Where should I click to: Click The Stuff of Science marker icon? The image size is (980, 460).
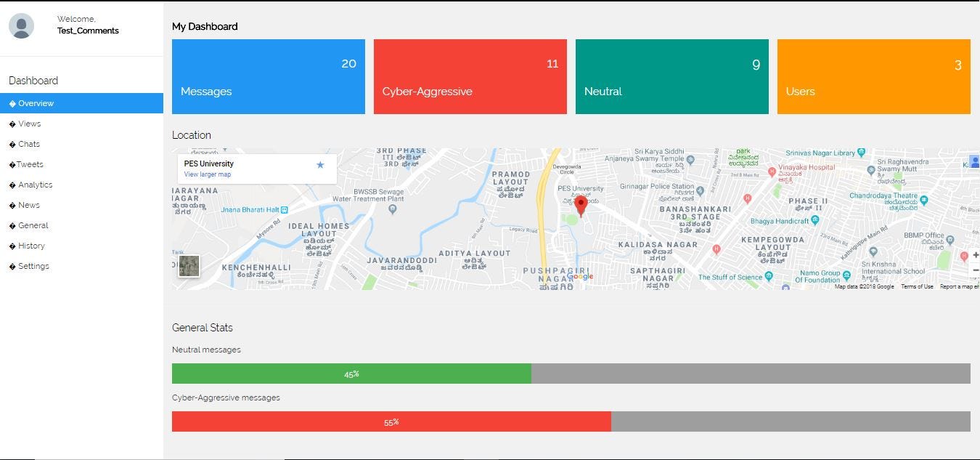pyautogui.click(x=769, y=277)
